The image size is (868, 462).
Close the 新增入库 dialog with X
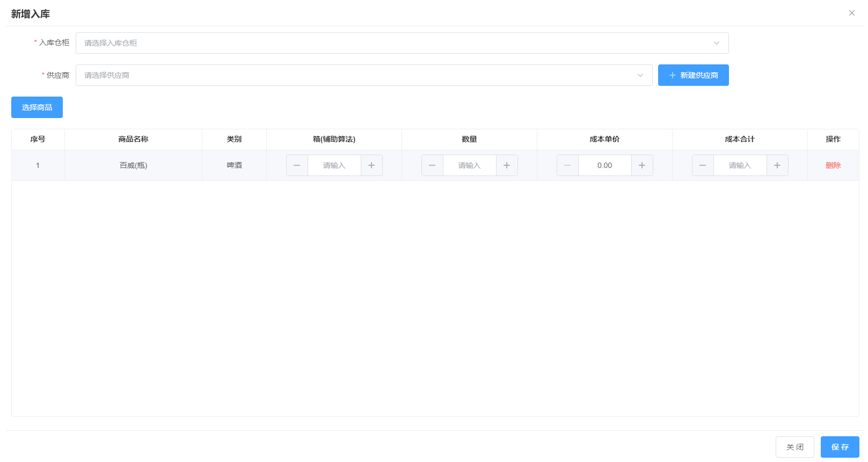coord(851,13)
